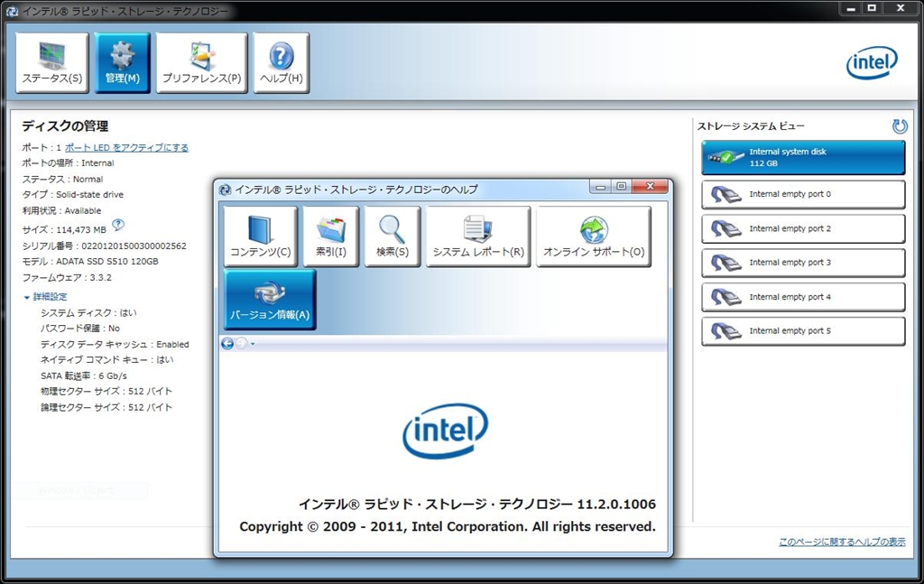Click the 論理セクター サイズ : 512 バイト line
The width and height of the screenshot is (924, 584).
(106, 407)
